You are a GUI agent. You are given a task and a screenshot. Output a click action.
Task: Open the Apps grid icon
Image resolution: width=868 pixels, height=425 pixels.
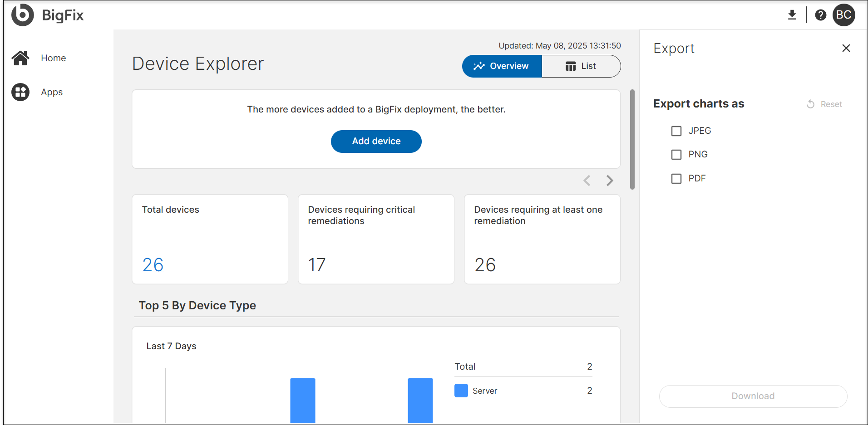pos(20,92)
